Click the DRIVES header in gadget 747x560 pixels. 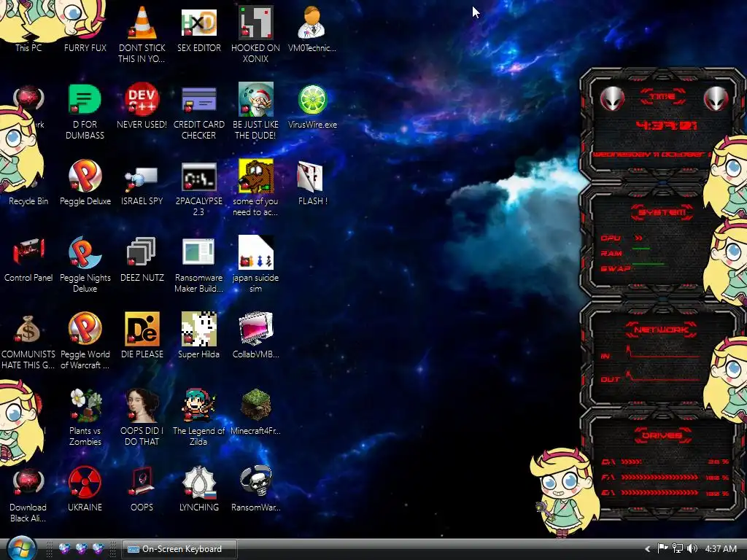coord(662,435)
